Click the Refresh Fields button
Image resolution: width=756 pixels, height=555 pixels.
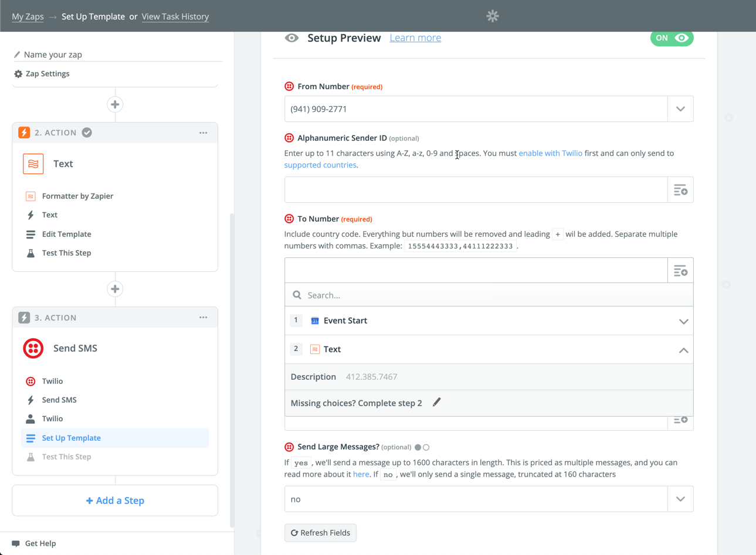(320, 532)
